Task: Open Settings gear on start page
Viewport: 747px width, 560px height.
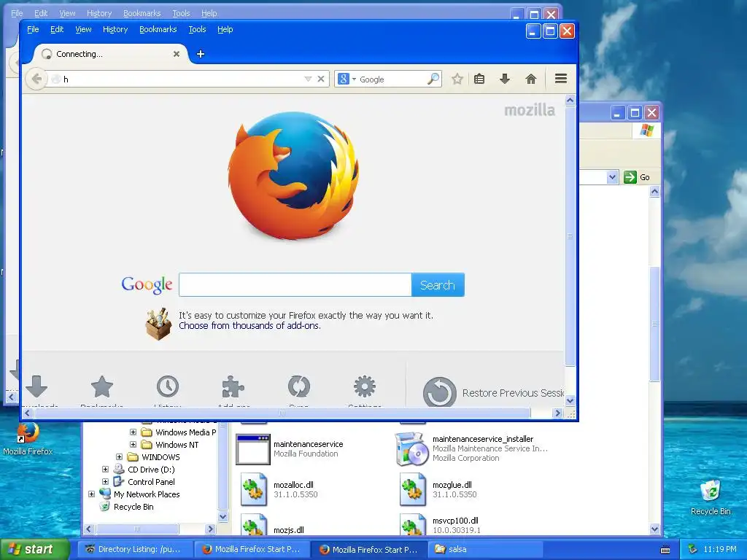Action: click(x=365, y=386)
